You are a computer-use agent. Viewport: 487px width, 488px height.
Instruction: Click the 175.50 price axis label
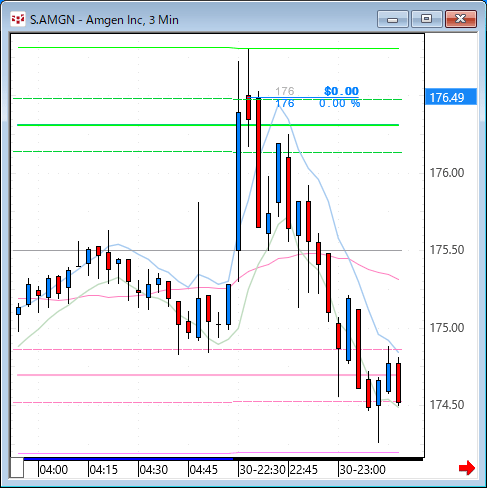click(x=447, y=250)
